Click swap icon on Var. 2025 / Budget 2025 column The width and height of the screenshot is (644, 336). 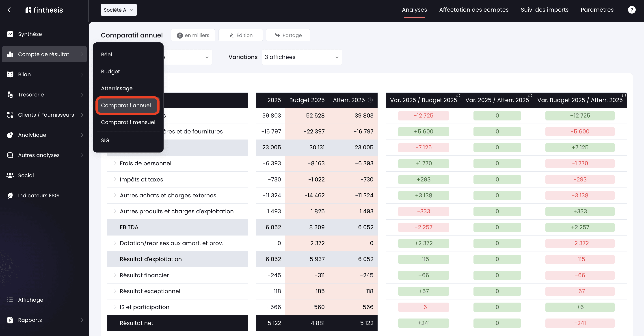(x=458, y=96)
